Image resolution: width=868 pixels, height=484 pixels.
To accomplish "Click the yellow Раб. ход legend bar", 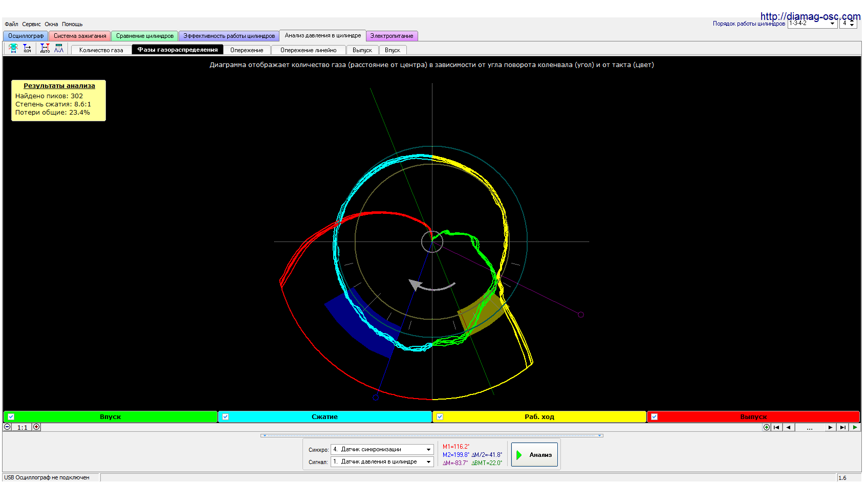I will click(x=539, y=416).
